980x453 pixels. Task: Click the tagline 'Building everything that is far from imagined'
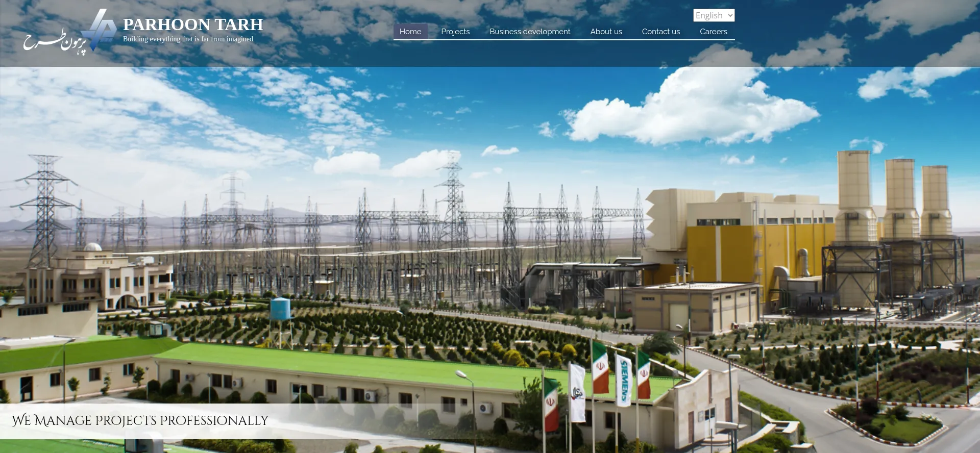coord(188,39)
